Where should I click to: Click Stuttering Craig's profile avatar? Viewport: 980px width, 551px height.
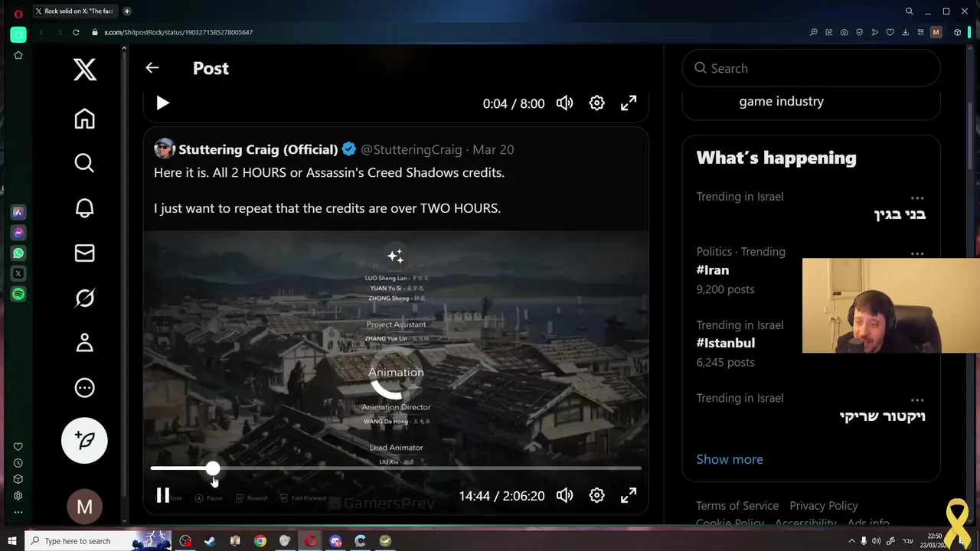[x=165, y=148]
